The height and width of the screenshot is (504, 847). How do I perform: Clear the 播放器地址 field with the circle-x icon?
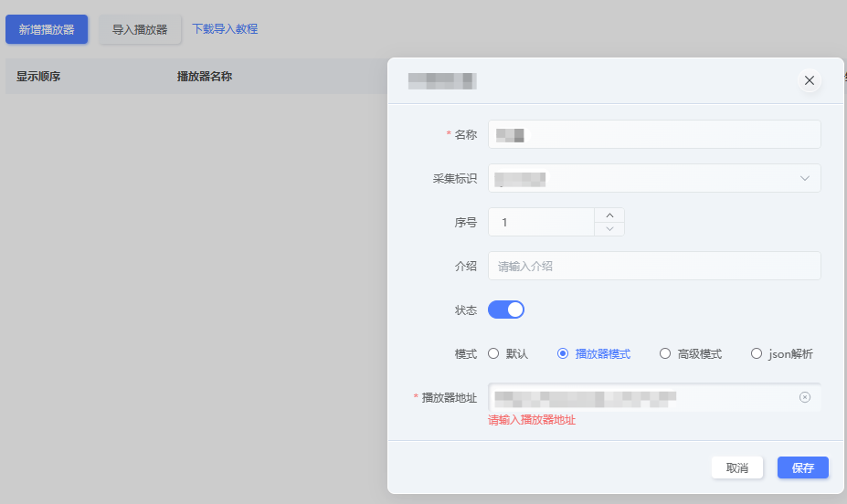805,397
